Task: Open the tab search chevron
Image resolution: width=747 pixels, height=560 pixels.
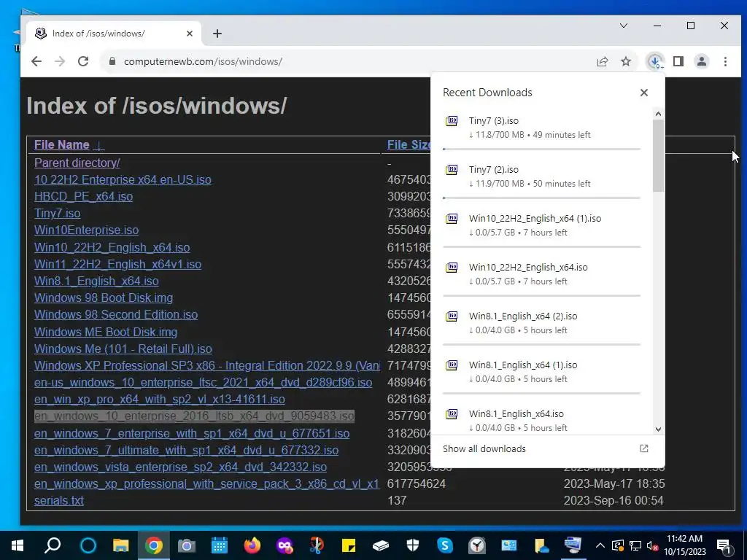Action: click(624, 26)
